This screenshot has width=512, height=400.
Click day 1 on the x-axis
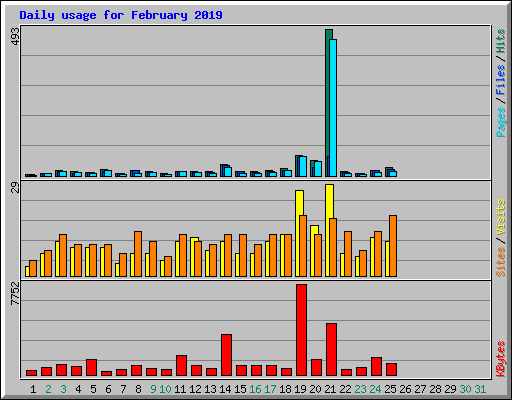tap(33, 389)
